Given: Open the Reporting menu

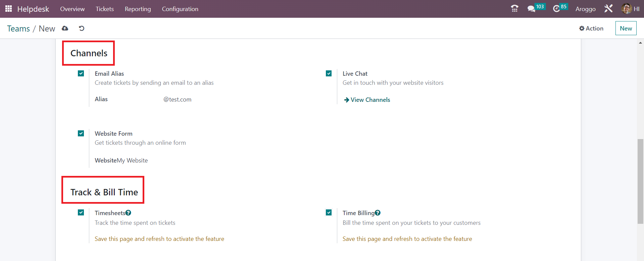Looking at the screenshot, I should (x=138, y=9).
